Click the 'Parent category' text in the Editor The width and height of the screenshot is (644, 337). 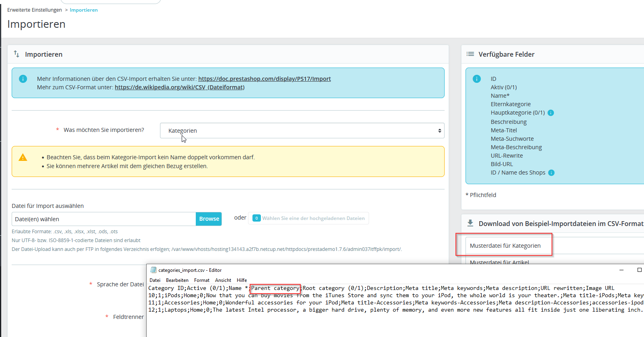[x=275, y=288]
